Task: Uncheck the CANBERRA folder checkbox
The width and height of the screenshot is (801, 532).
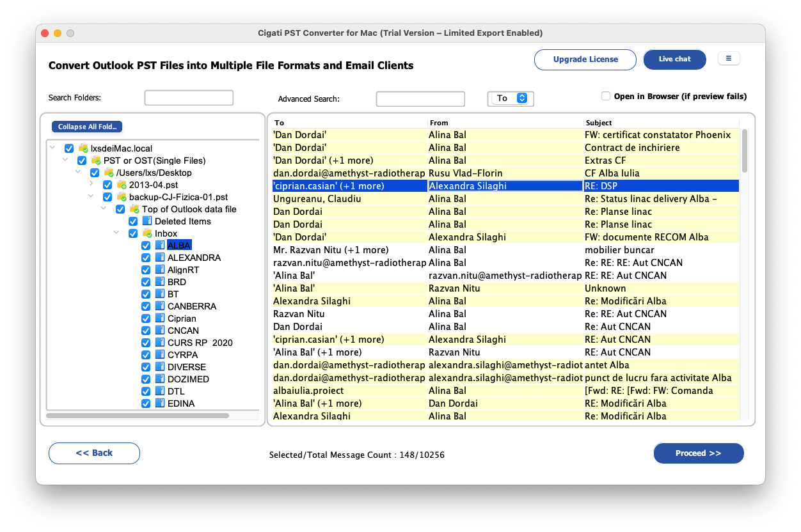Action: [x=146, y=306]
